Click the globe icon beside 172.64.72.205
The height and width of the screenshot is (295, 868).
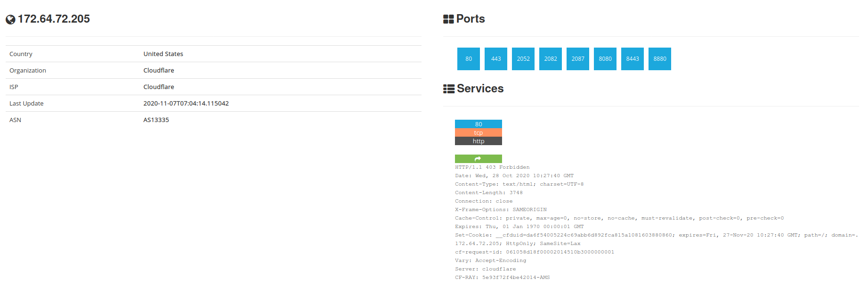coord(10,19)
